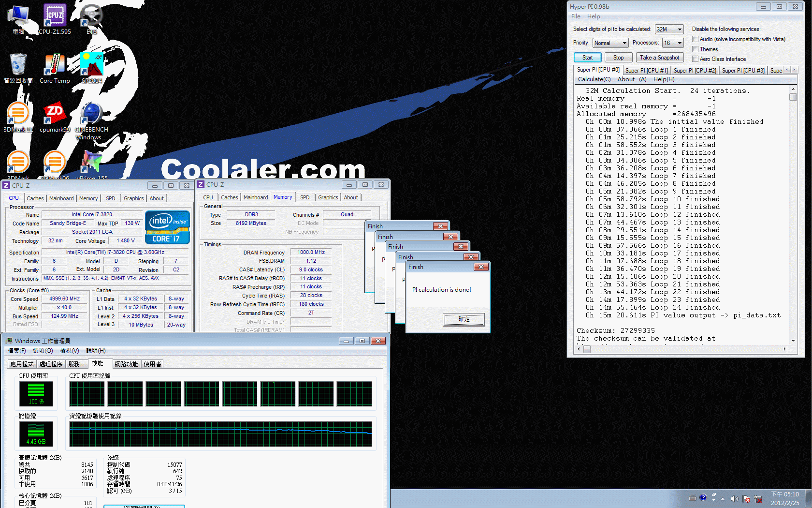The height and width of the screenshot is (508, 812).
Task: Enable the Audio service checkbox in Hyper PI
Action: tap(695, 39)
